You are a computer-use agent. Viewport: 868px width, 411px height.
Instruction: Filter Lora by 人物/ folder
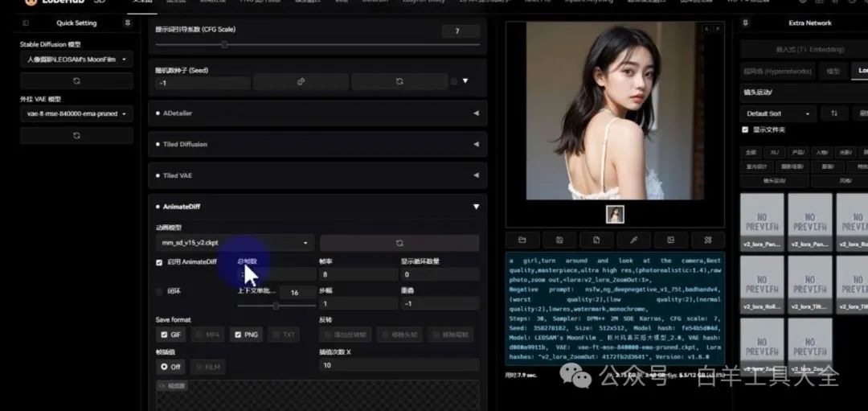(821, 152)
